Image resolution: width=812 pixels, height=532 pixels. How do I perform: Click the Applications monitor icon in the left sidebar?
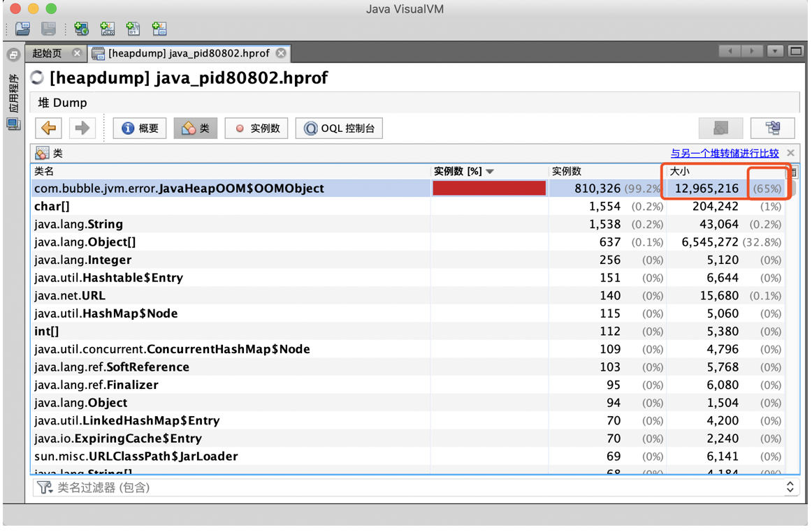pyautogui.click(x=13, y=124)
